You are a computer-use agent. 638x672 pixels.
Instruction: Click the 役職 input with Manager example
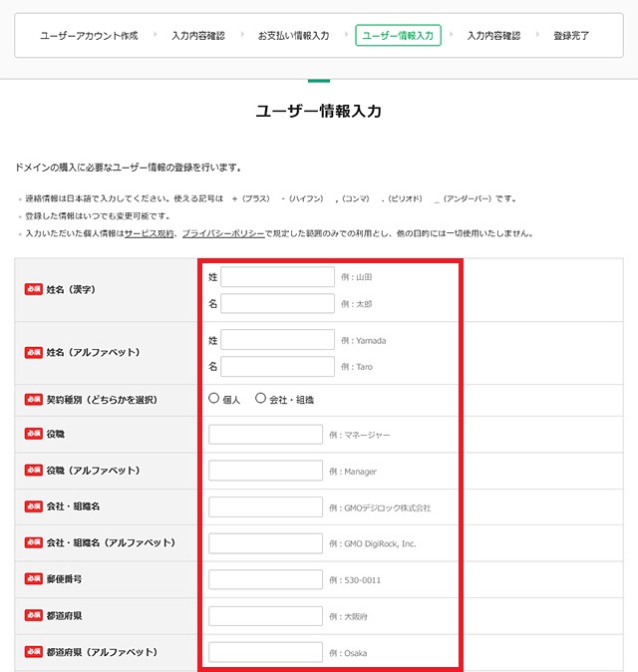pyautogui.click(x=265, y=471)
